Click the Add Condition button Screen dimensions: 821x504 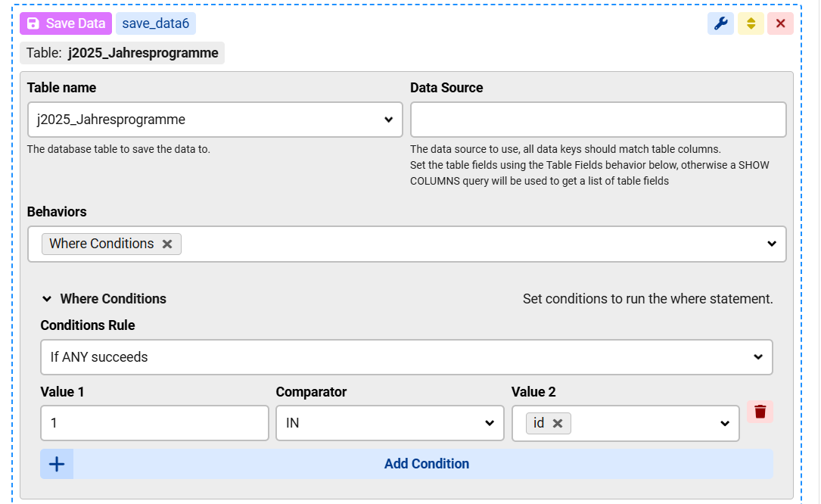(426, 464)
